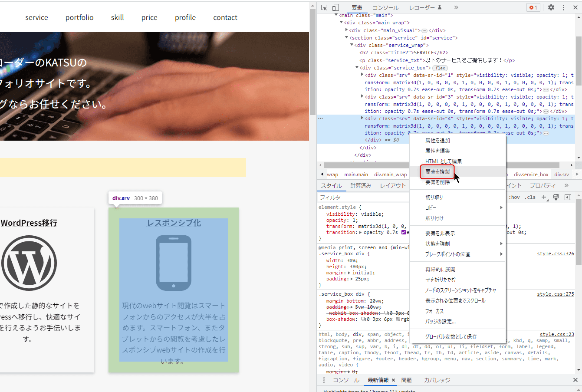The width and height of the screenshot is (582, 392).
Task: Open the DevTools three-dot customize menu
Action: coord(563,7)
